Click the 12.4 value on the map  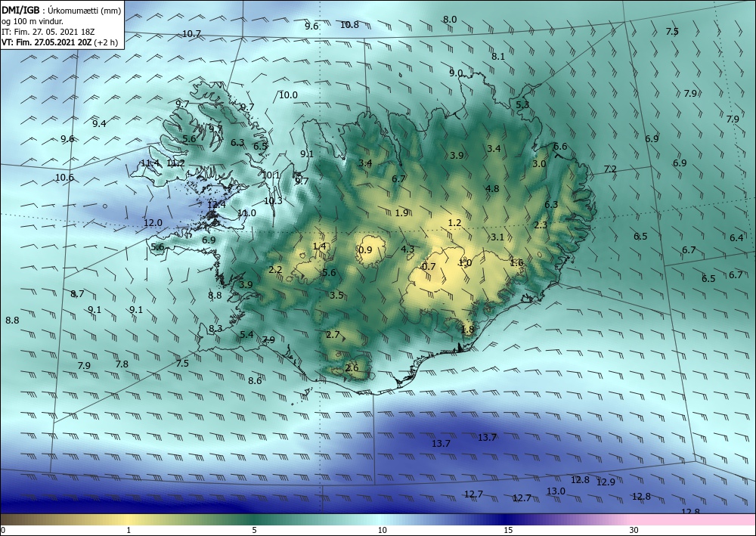click(216, 205)
